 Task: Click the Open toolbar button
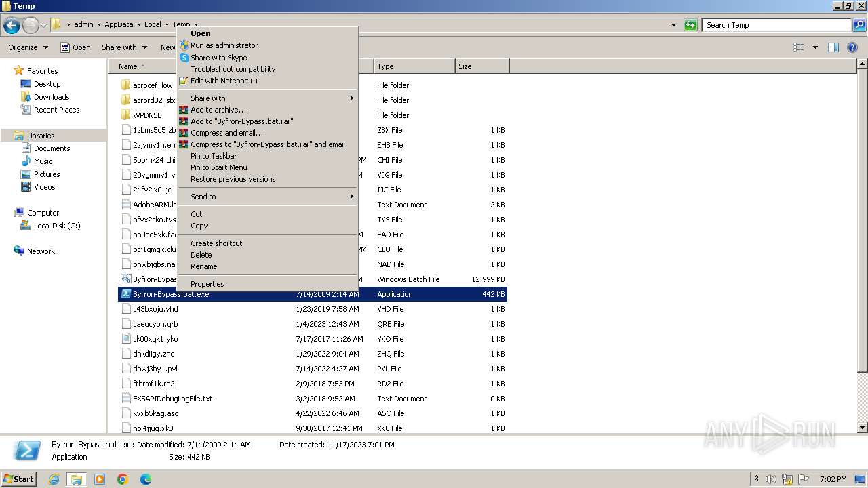point(75,47)
